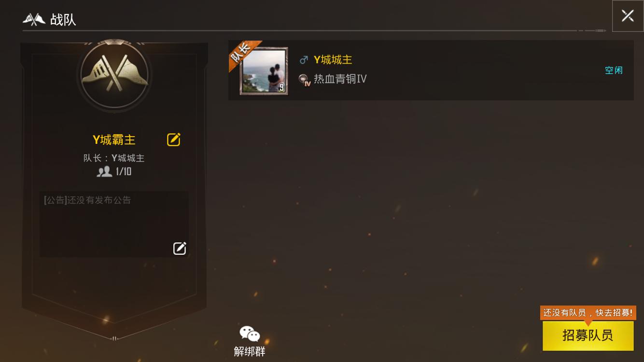Edit the announcement with the pencil icon
644x362 pixels.
pyautogui.click(x=180, y=248)
